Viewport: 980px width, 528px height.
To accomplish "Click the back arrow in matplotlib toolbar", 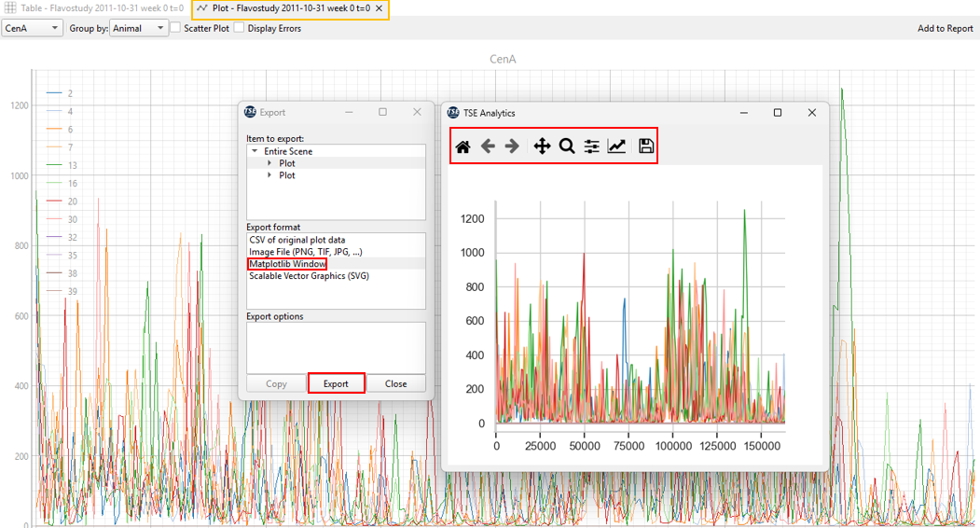I will point(488,146).
